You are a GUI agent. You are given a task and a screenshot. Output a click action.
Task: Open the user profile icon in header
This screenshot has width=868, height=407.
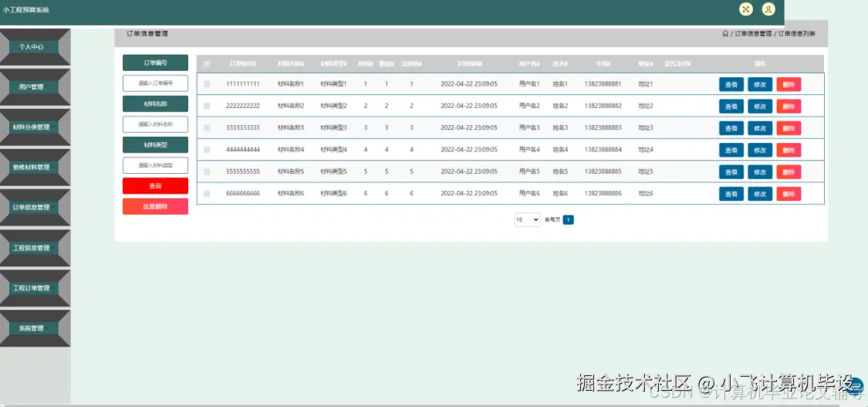(x=768, y=8)
